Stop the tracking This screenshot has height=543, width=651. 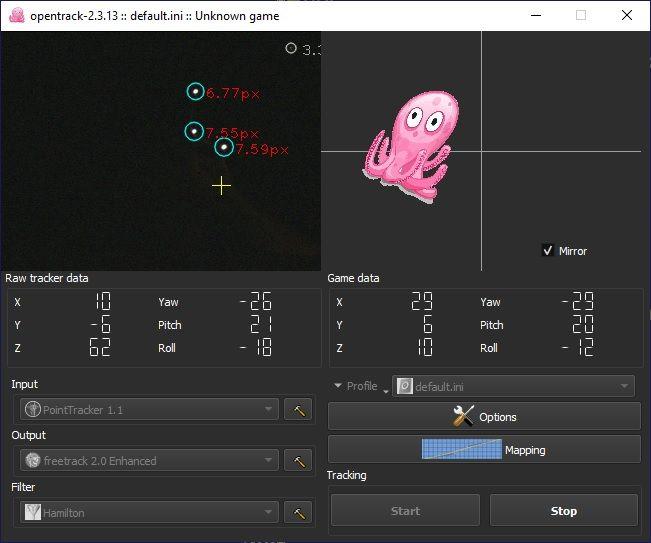(563, 511)
